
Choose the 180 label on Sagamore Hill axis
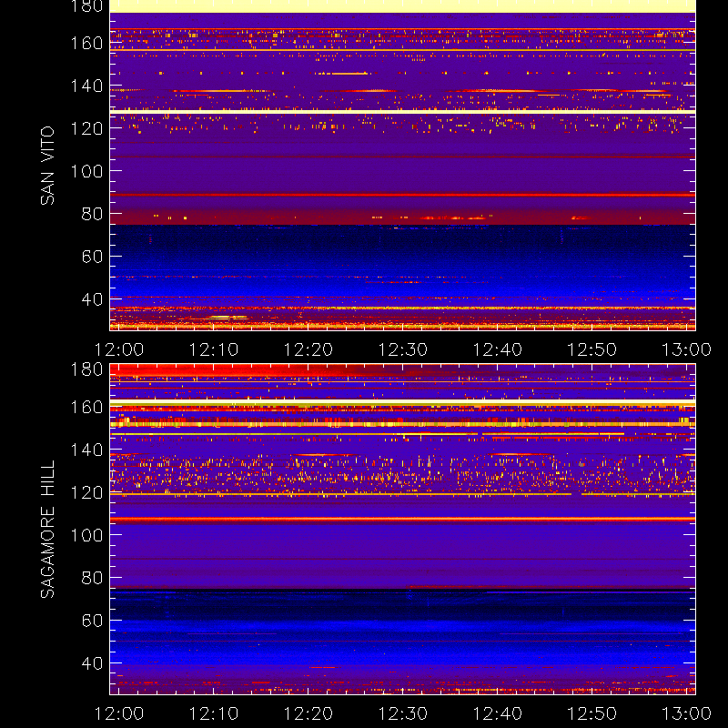click(x=86, y=369)
